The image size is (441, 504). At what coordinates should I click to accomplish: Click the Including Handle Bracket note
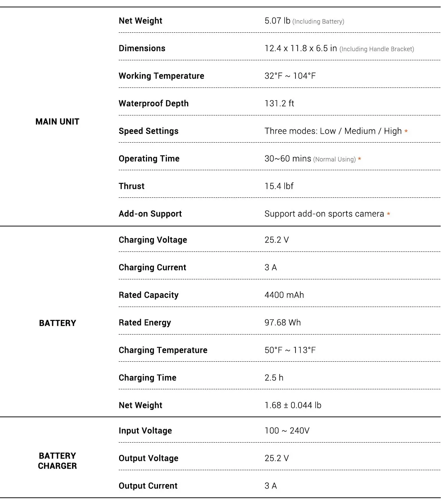pos(377,49)
